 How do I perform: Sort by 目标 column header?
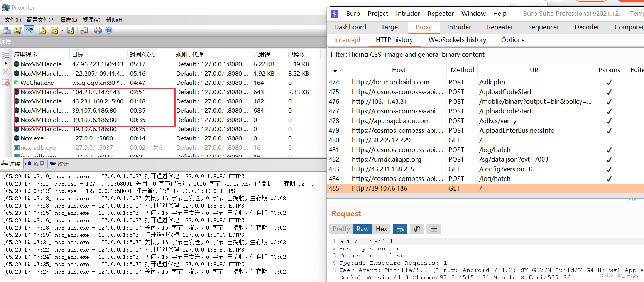click(x=98, y=54)
